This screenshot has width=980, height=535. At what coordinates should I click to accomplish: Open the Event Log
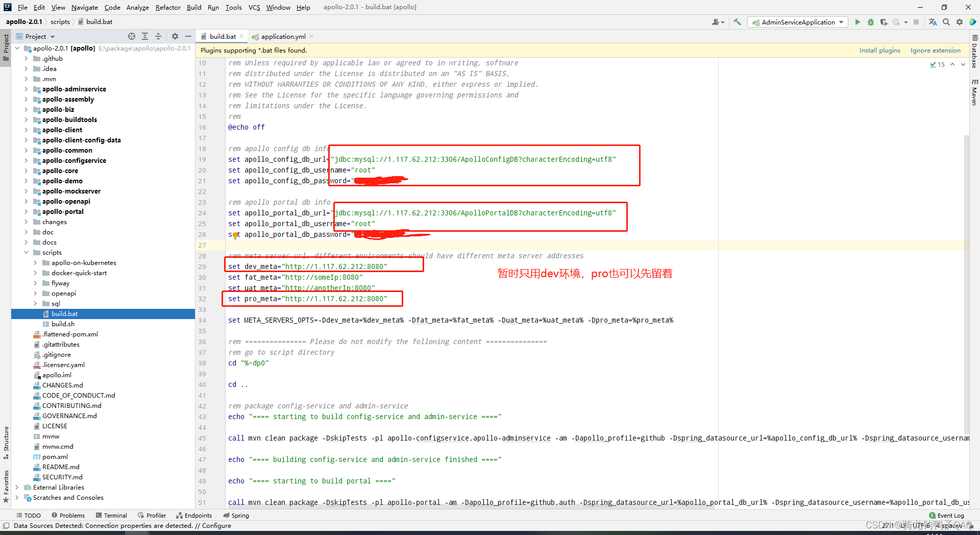947,515
